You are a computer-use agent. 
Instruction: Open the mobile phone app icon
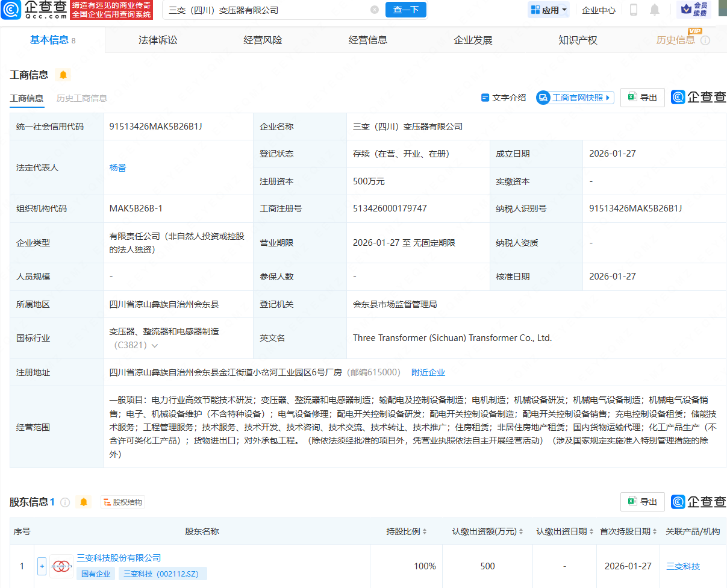coord(634,10)
